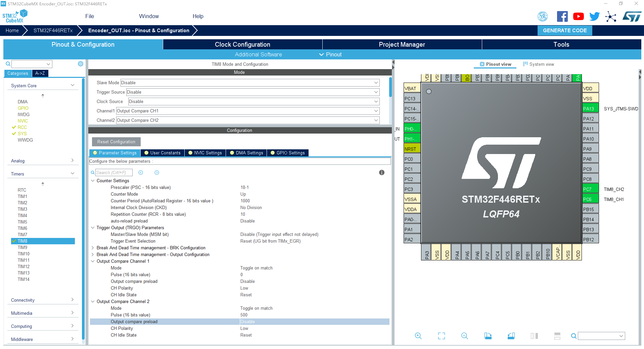Viewport: 644px width, 349px height.
Task: Click the peripheral search combo box
Action: [32, 64]
